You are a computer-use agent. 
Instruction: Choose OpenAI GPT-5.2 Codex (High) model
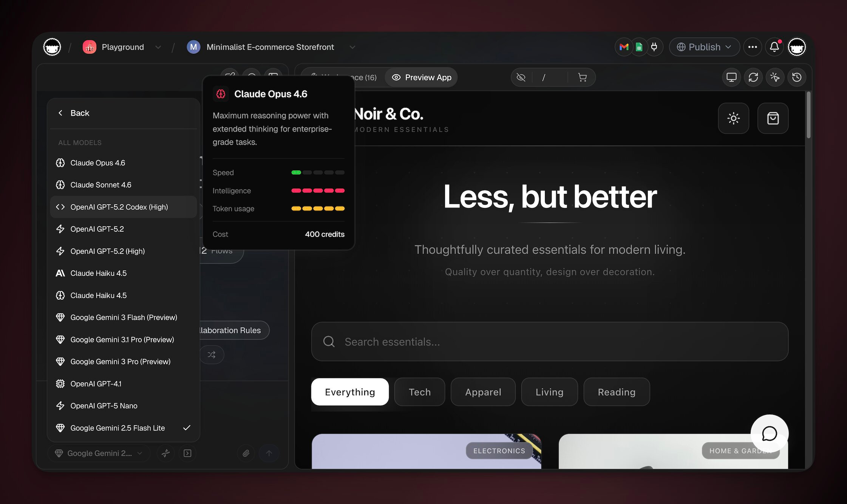coord(119,207)
